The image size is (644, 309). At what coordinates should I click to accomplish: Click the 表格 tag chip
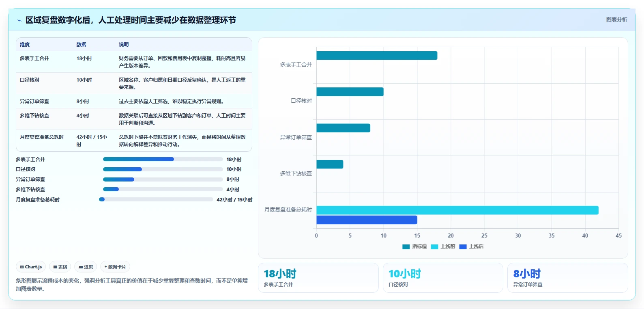tap(60, 267)
